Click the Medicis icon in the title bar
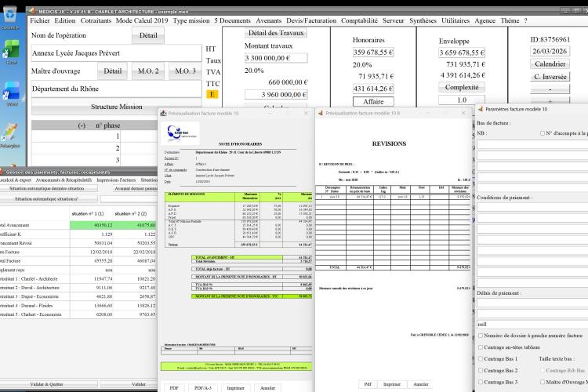This screenshot has height=392, width=588. tap(31, 11)
